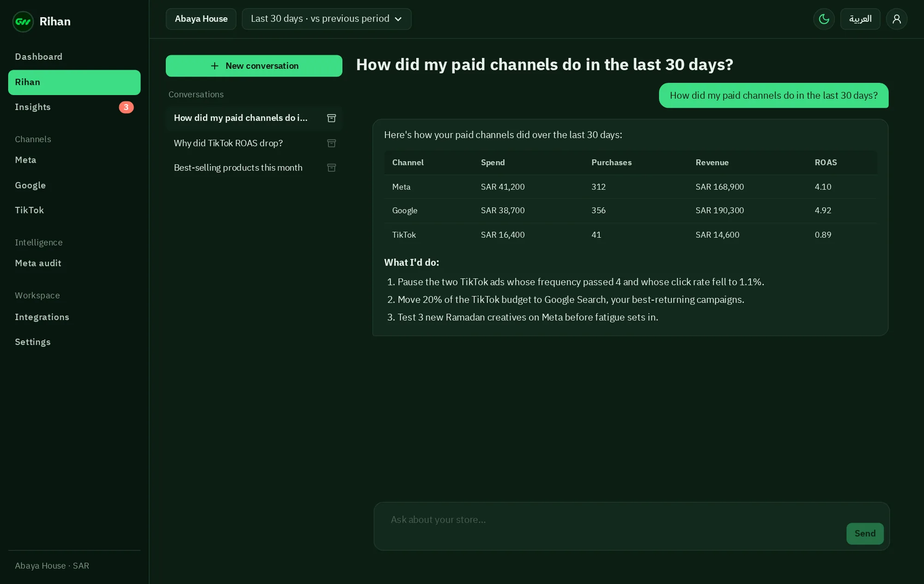
Task: Archive the 'How did my paid channels' conversation
Action: (331, 118)
